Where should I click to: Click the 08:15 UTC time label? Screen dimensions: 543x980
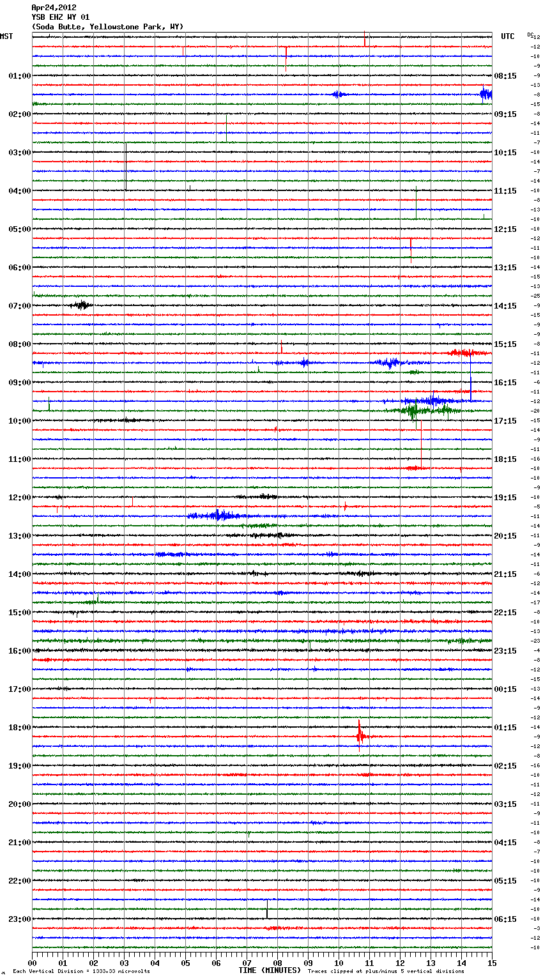pos(505,76)
